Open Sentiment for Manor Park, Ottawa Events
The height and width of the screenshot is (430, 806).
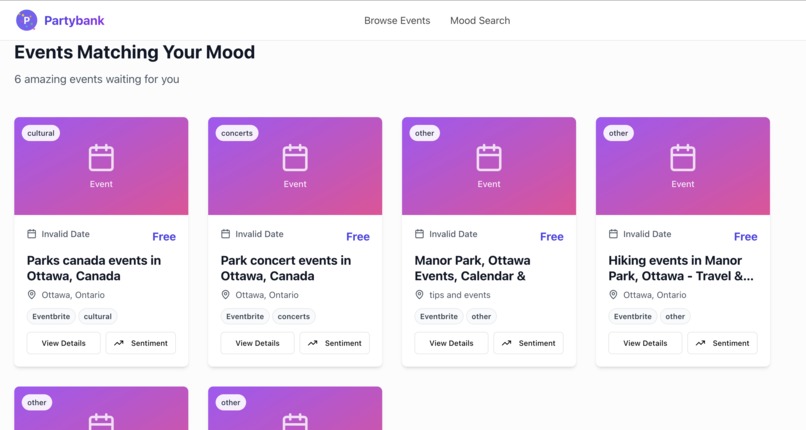tap(528, 343)
